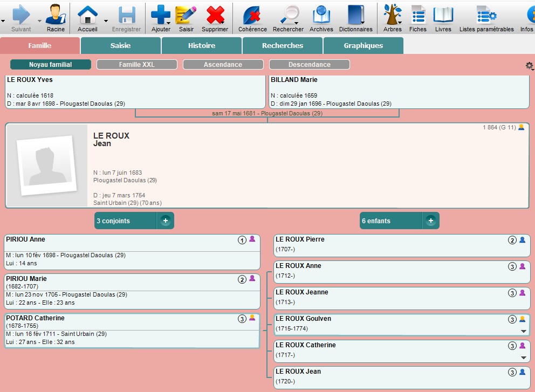Go to Racine person icon
Image resolution: width=535 pixels, height=392 pixels.
tap(56, 16)
